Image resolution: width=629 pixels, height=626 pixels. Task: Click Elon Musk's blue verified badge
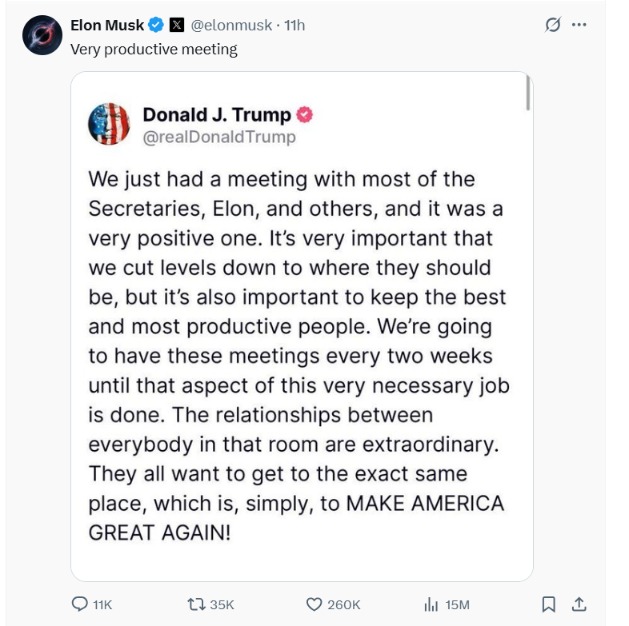pyautogui.click(x=156, y=25)
